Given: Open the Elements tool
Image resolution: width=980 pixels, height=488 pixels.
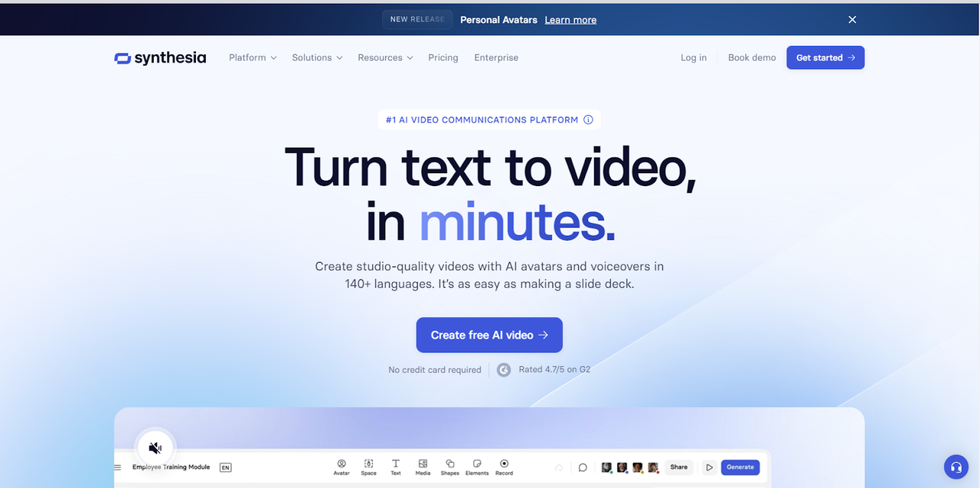Looking at the screenshot, I should [x=477, y=467].
